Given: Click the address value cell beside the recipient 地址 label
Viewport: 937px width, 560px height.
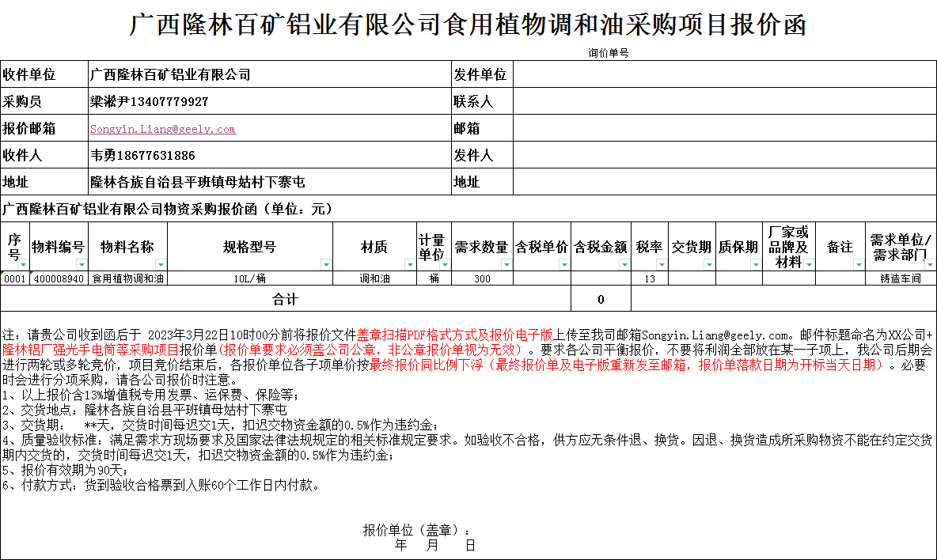Looking at the screenshot, I should coord(270,181).
